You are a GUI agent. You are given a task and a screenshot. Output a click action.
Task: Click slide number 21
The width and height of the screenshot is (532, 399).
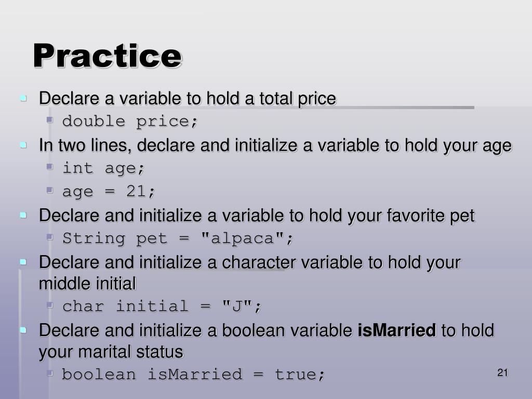click(x=502, y=373)
